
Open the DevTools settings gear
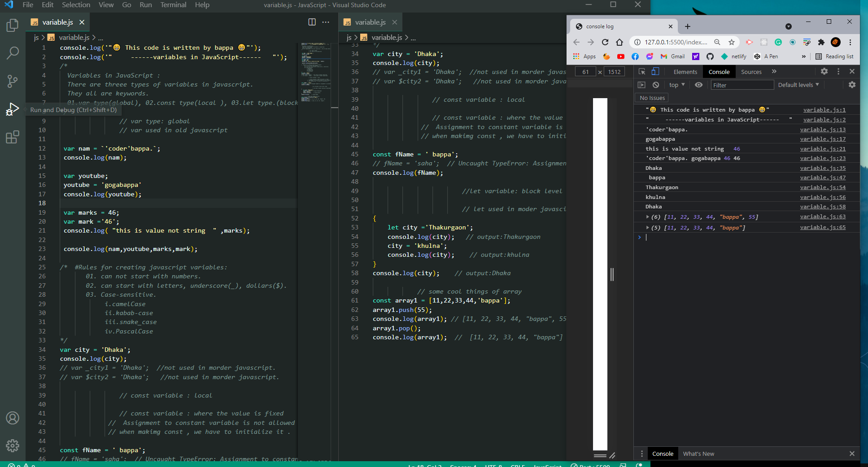(824, 71)
